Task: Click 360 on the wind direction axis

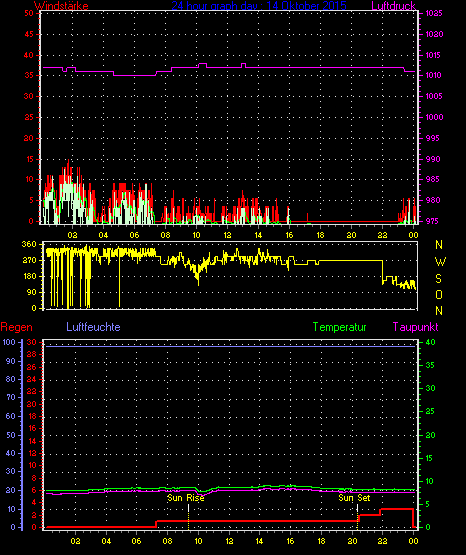Action: click(29, 244)
